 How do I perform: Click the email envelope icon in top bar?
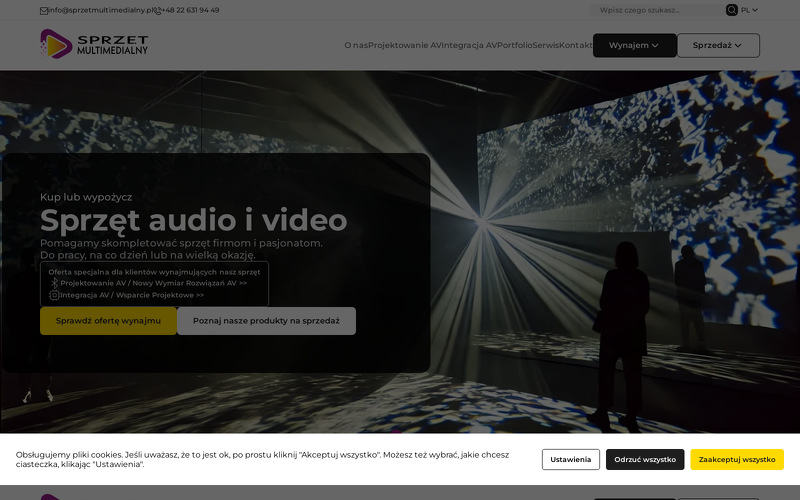[x=44, y=10]
